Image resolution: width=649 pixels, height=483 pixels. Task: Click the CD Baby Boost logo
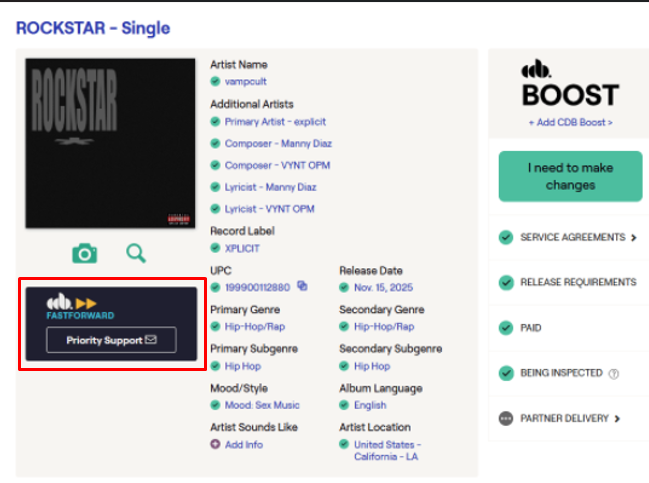pyautogui.click(x=570, y=83)
